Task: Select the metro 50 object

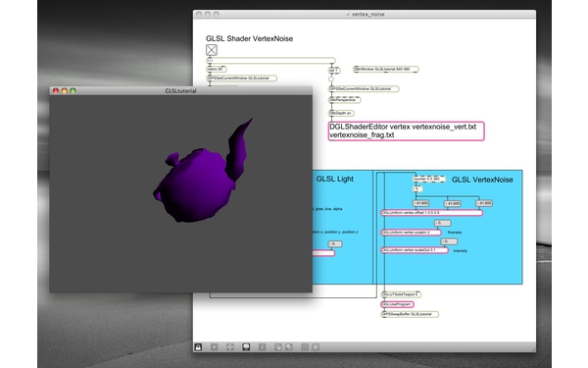Action: coord(217,69)
